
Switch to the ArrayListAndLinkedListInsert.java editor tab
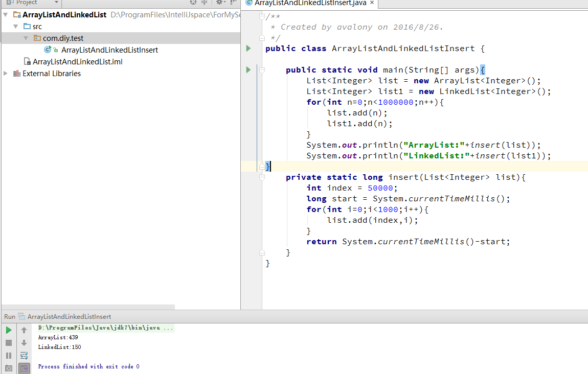click(309, 3)
